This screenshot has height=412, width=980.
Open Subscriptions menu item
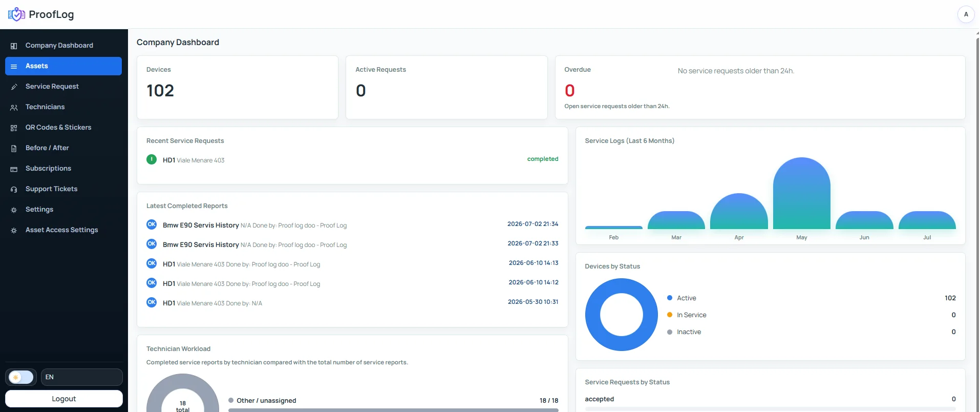click(x=63, y=169)
